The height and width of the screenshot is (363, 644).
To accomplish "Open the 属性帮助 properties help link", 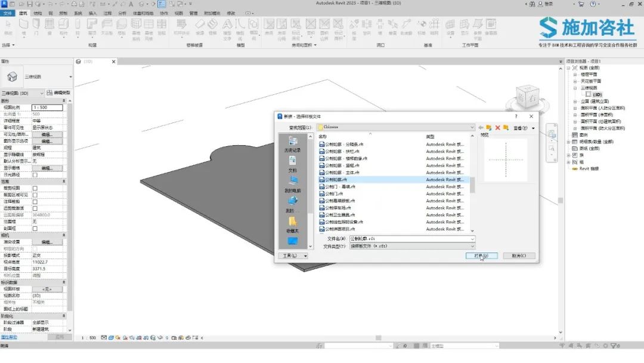I will pyautogui.click(x=9, y=337).
